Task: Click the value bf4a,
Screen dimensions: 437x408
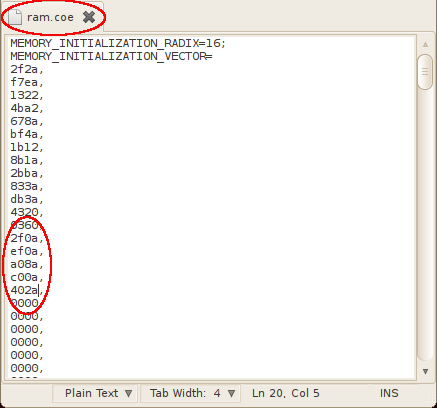Action: [27, 134]
